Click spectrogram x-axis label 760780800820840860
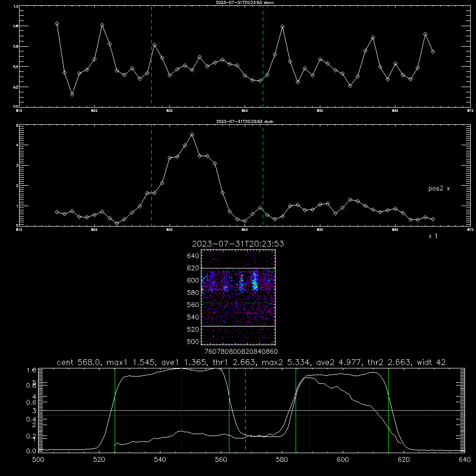Screen dimensions: 476x476 pyautogui.click(x=241, y=351)
